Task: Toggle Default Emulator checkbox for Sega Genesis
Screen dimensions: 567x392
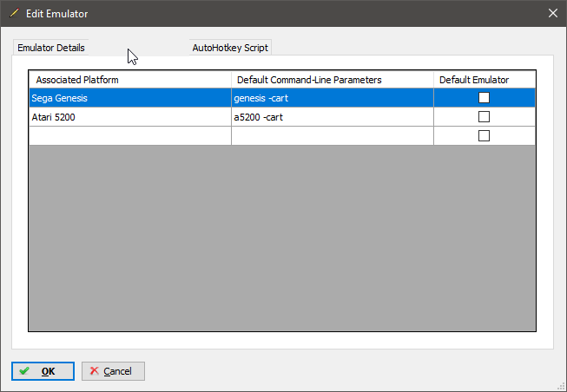Action: click(484, 97)
